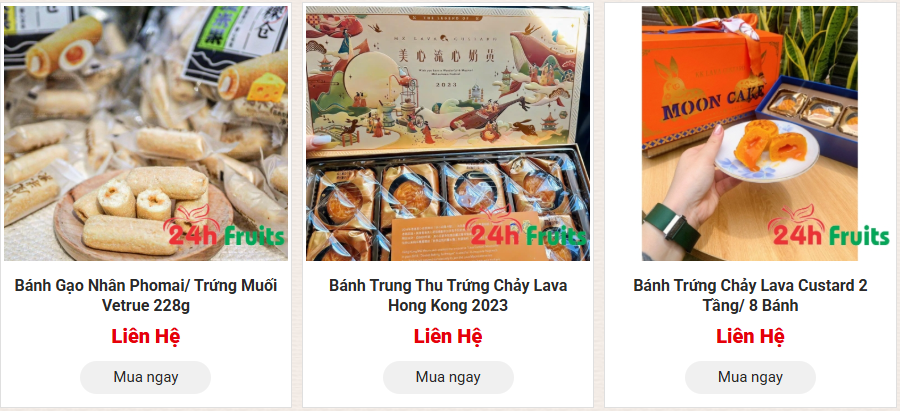The image size is (900, 411).
Task: Open the Bánh Trung Thu Trứng Chảy Lava image
Action: 448,133
